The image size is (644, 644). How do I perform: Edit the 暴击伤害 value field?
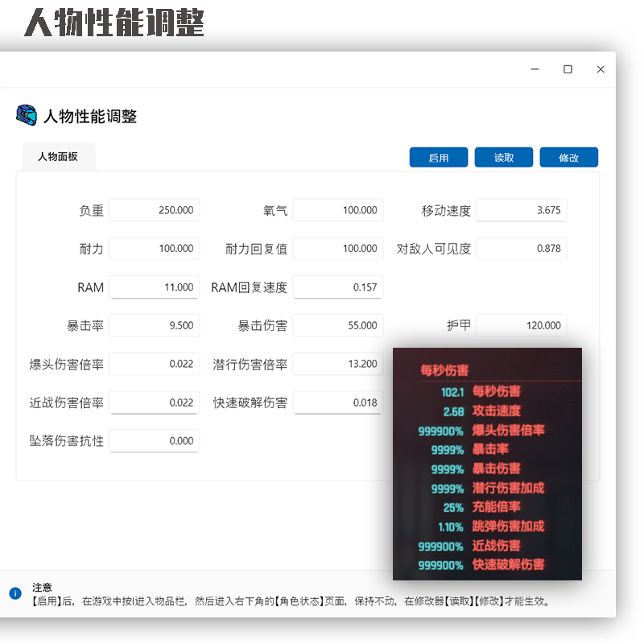pos(337,325)
